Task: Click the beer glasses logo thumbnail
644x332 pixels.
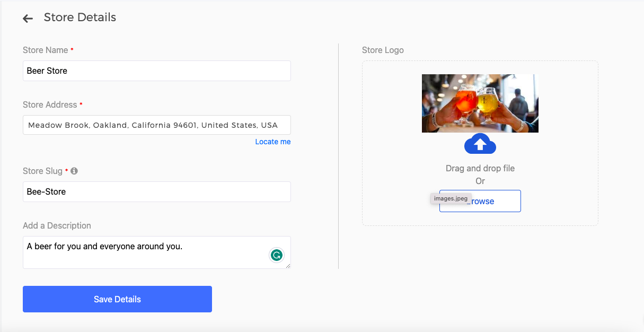Action: click(x=480, y=103)
